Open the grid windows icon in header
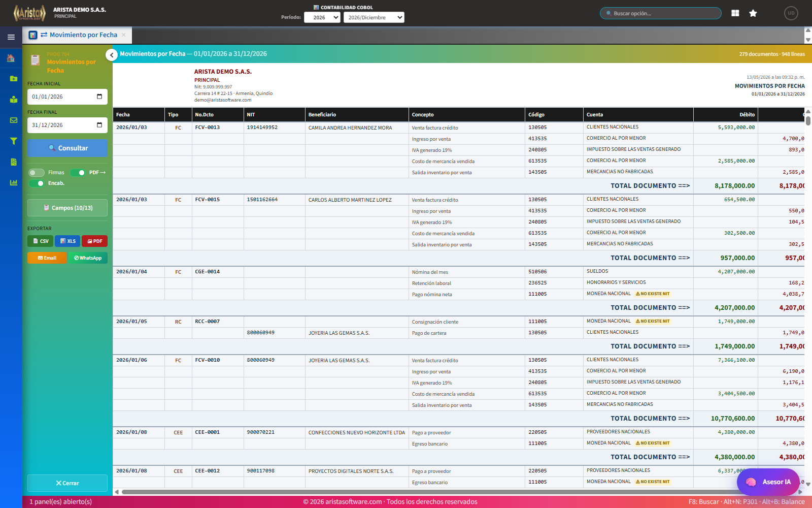This screenshot has width=812, height=508. point(735,13)
